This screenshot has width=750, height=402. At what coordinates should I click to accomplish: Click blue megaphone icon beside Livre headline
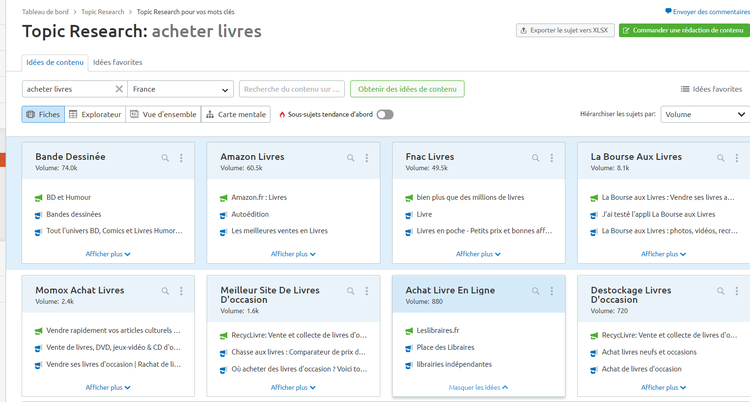(x=408, y=215)
